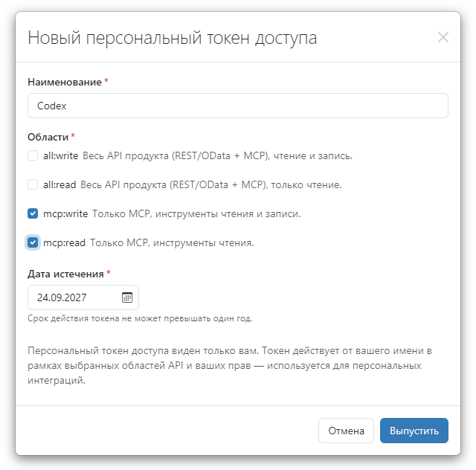The height and width of the screenshot is (470, 476).
Task: Click the Отмена button
Action: 346,431
